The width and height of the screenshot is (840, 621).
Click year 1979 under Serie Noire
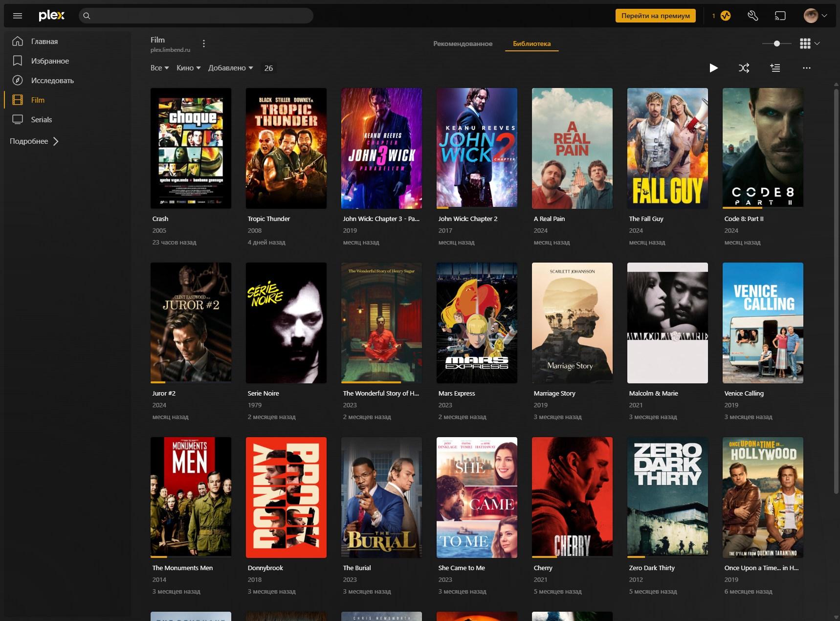pyautogui.click(x=255, y=405)
